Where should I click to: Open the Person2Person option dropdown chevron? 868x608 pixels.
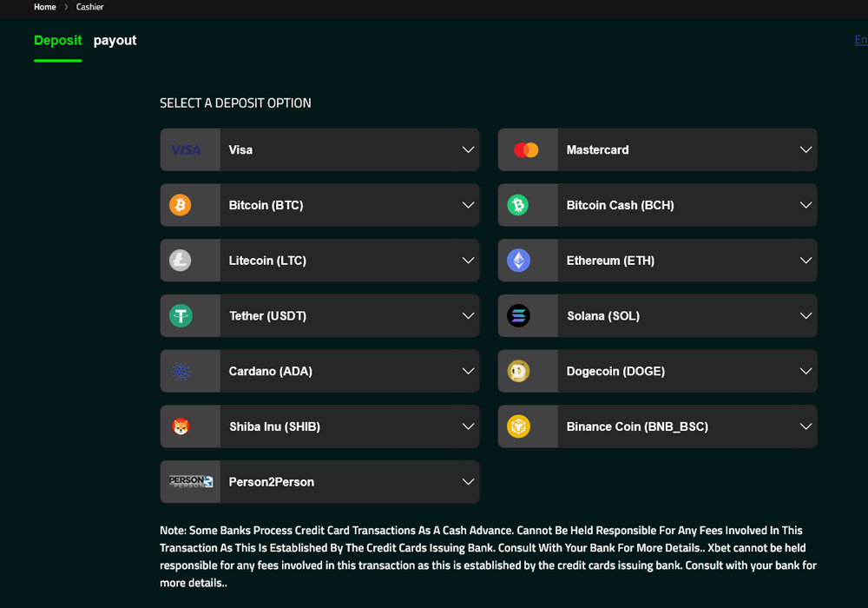[x=467, y=481]
